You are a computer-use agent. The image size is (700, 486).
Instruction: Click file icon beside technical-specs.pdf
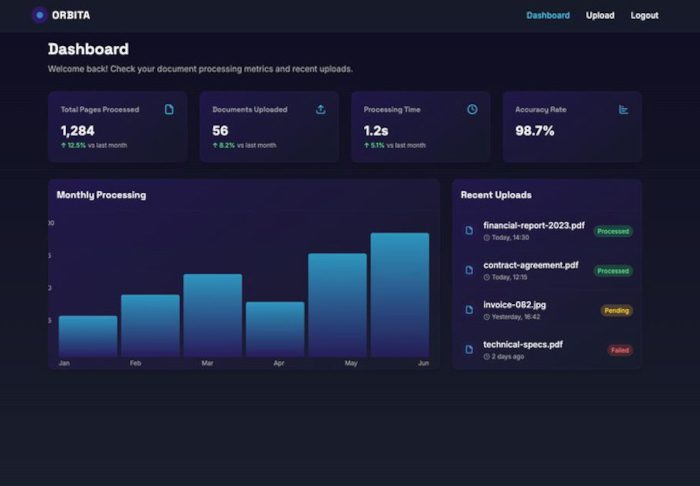click(x=469, y=349)
